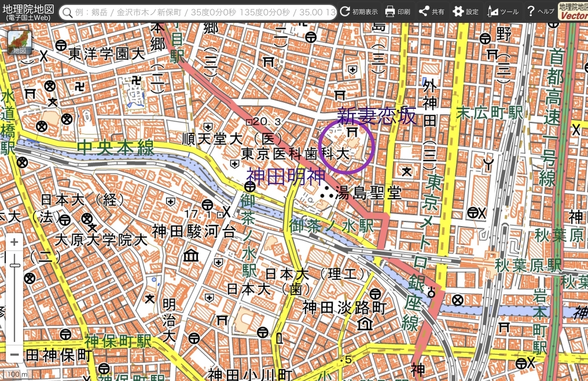
Task: Click the 東京医科歯科大 label
Action: click(x=295, y=154)
